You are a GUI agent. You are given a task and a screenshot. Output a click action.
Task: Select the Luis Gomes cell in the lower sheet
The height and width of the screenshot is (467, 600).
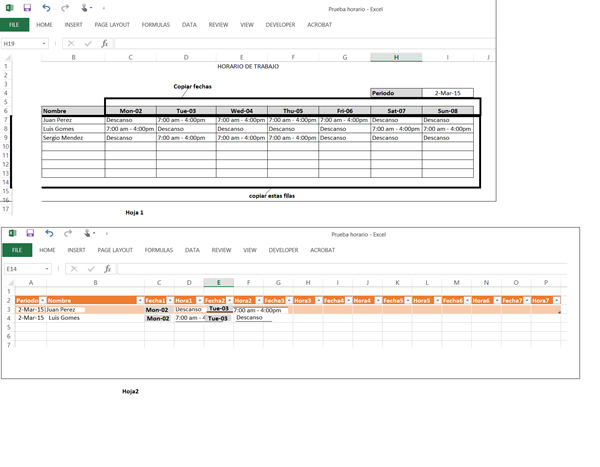pos(95,318)
